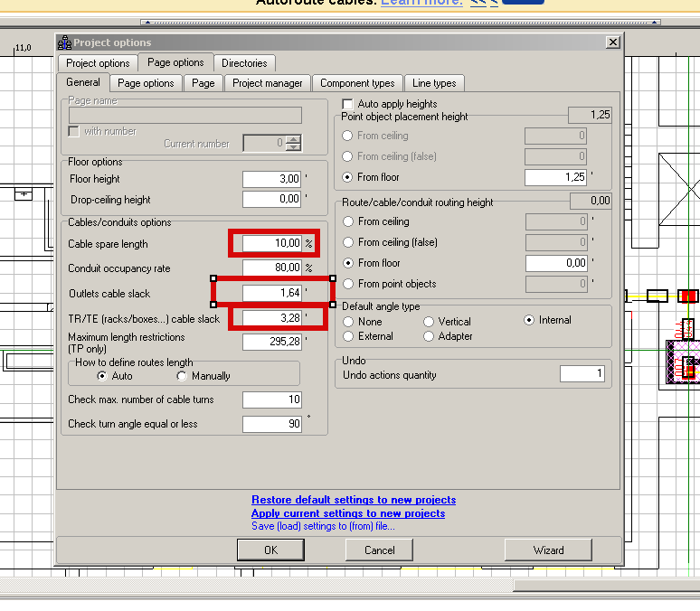This screenshot has height=611, width=700.
Task: Select Manually for routes length definition
Action: click(183, 376)
